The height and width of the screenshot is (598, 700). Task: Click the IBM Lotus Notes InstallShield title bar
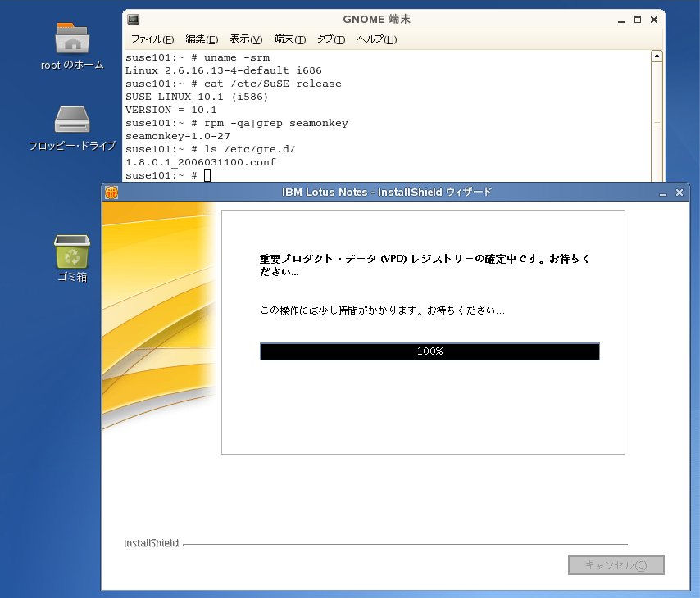coord(387,193)
